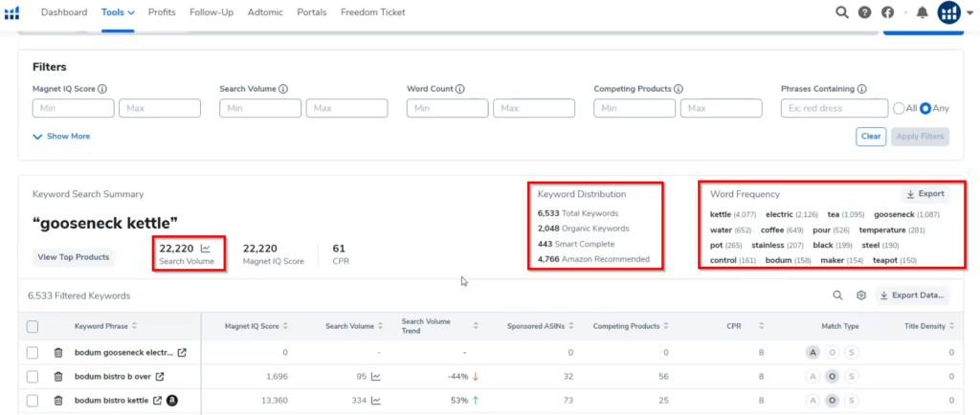The width and height of the screenshot is (980, 415).
Task: Click S match type badge for bodum bistro kettle
Action: coord(851,401)
